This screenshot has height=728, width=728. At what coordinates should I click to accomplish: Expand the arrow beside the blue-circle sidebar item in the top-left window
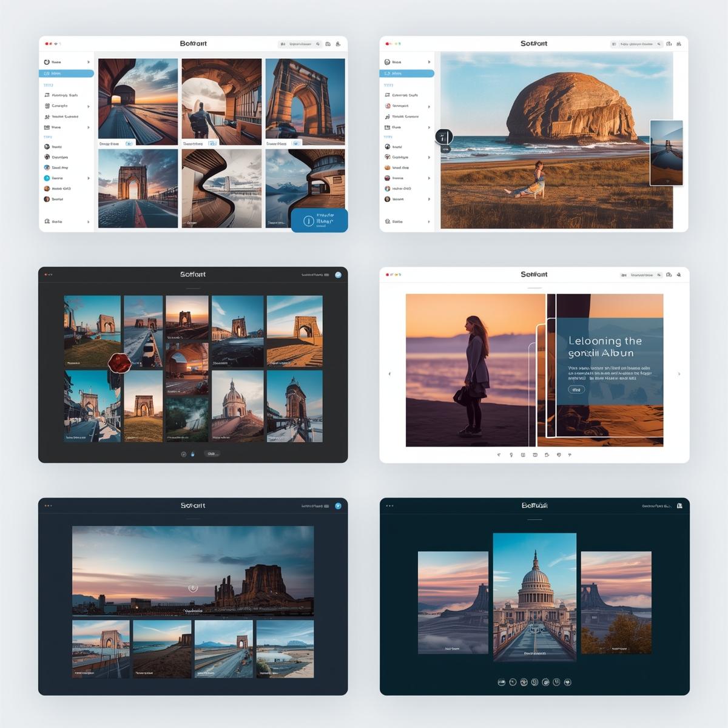tap(89, 178)
